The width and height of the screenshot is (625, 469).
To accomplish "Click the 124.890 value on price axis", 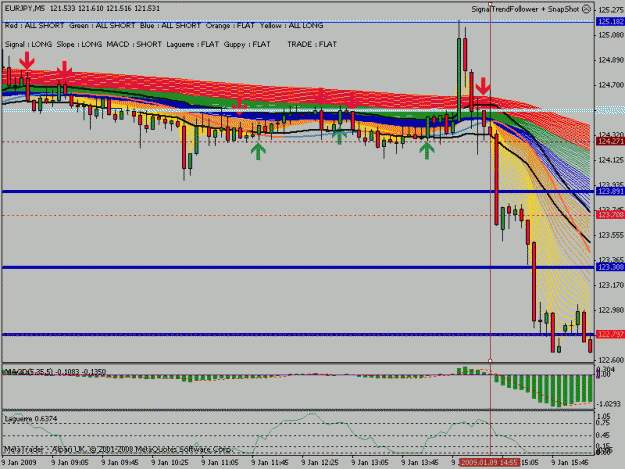I will [x=611, y=60].
